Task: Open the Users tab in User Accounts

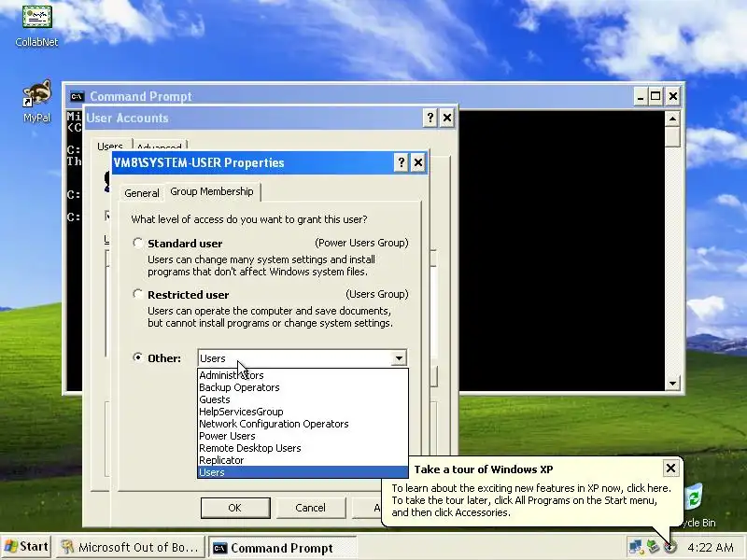Action: 110,146
